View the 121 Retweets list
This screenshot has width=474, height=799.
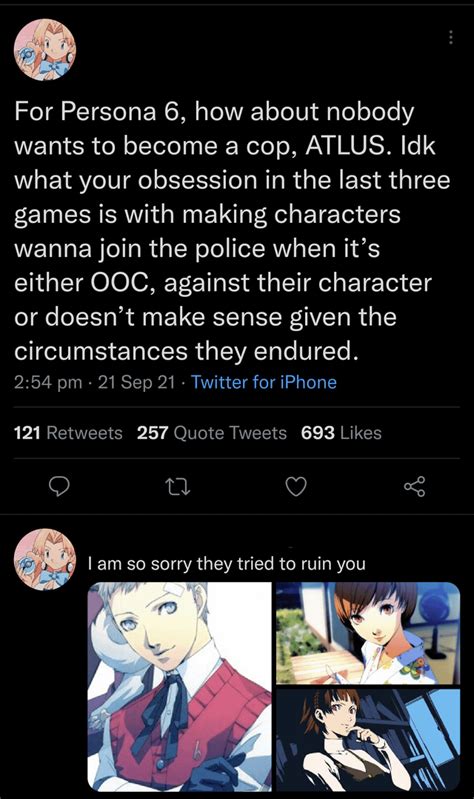point(68,433)
